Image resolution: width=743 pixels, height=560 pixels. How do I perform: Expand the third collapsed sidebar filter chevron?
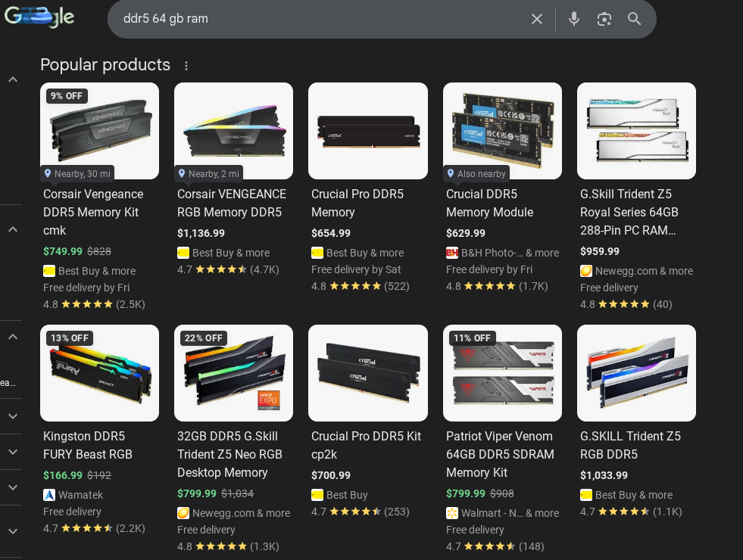click(x=13, y=487)
